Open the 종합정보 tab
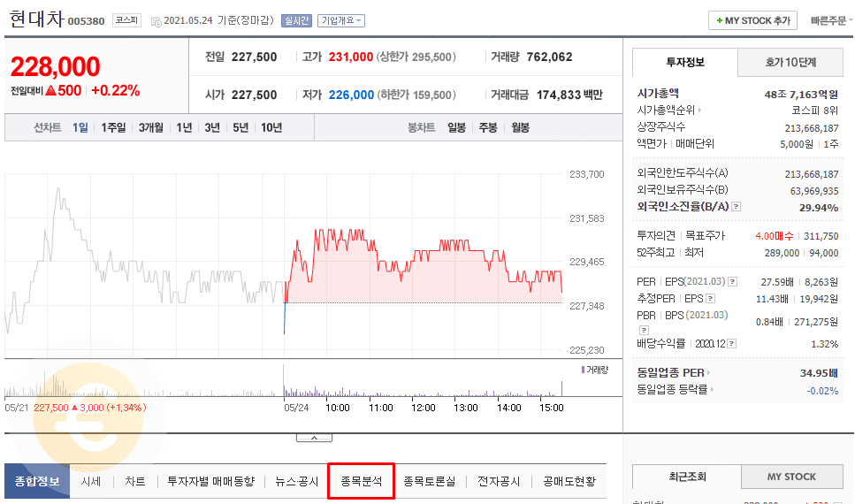Image resolution: width=855 pixels, height=504 pixels. (37, 481)
